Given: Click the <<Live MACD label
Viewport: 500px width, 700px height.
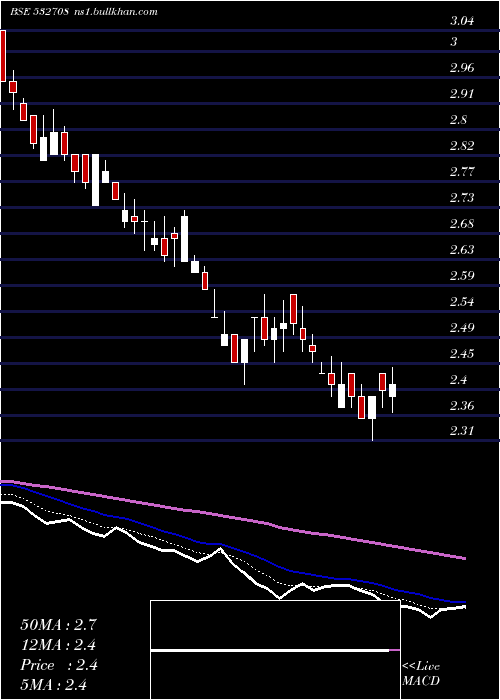Looking at the screenshot, I should [x=421, y=674].
